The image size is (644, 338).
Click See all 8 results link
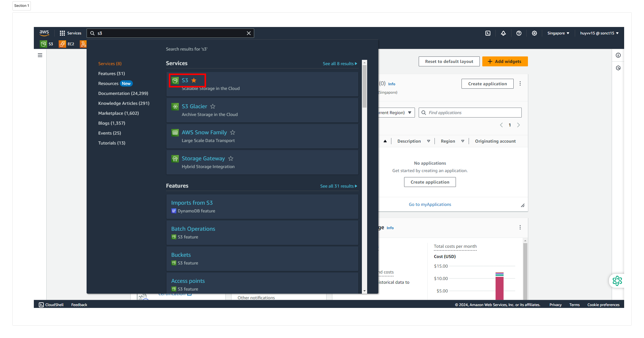[340, 64]
